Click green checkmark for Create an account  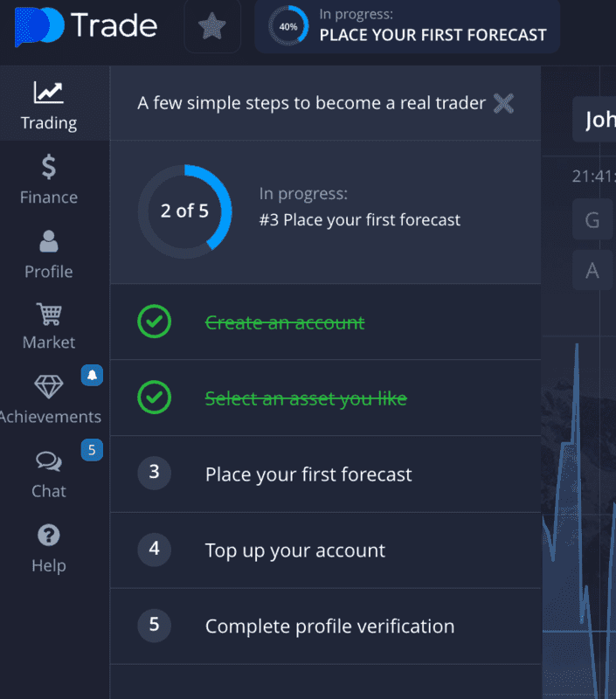point(155,322)
